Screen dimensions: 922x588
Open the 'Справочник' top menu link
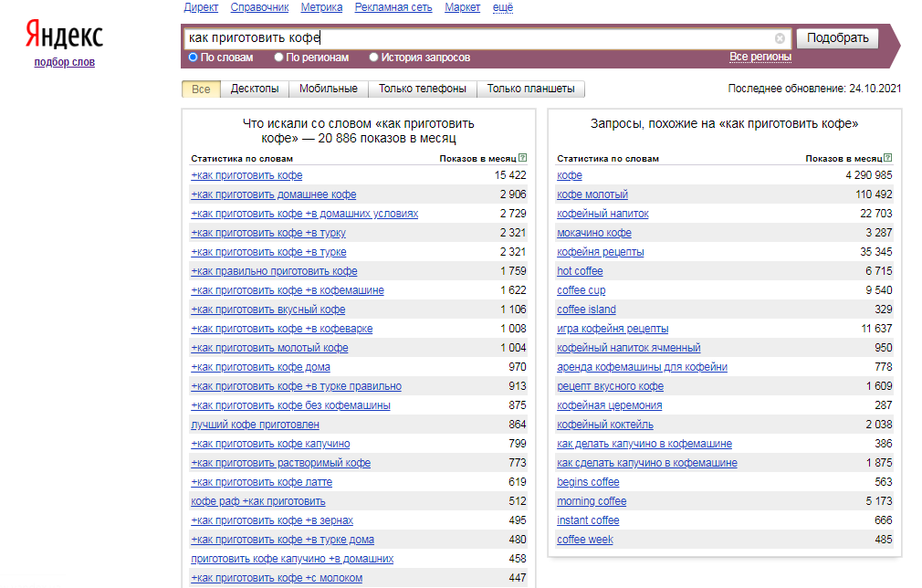point(259,7)
